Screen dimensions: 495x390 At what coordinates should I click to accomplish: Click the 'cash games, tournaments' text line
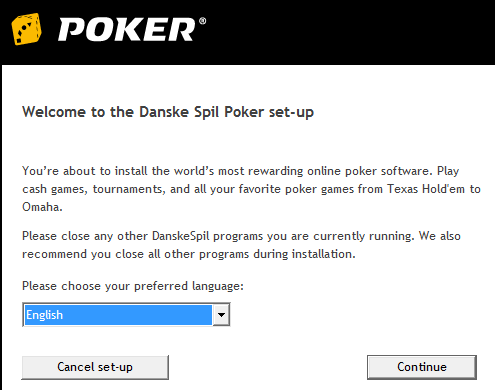click(x=94, y=189)
